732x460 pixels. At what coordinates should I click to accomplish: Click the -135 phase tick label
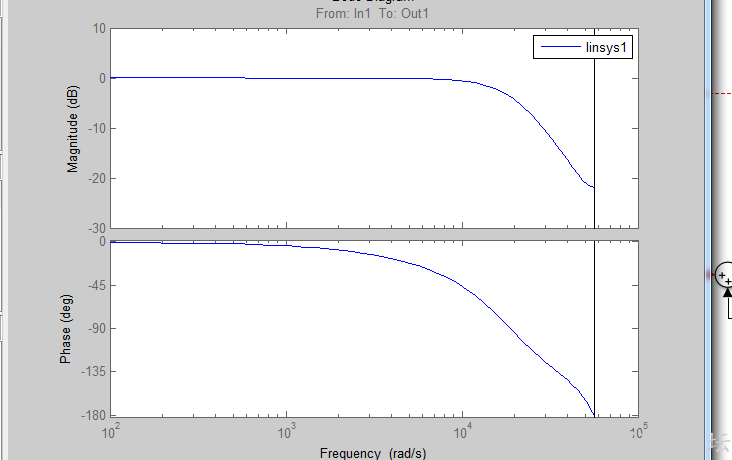click(x=93, y=372)
